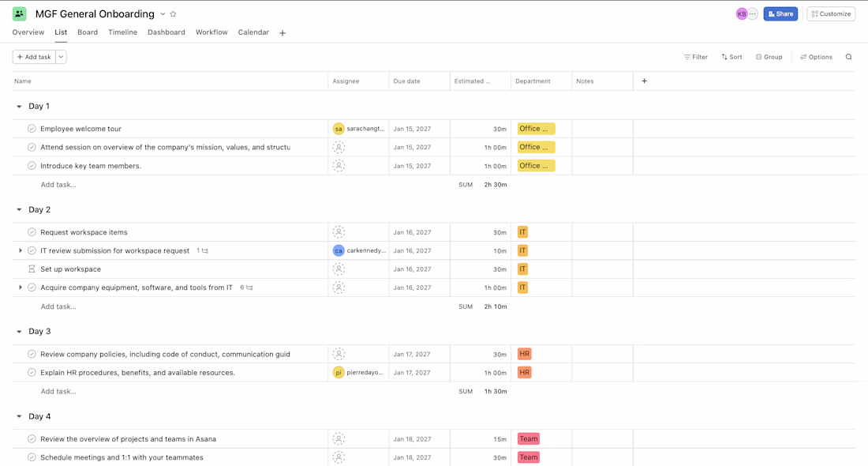Screen dimensions: 868x466
Task: Expand subtasks of Acquire company equipment task
Action: 21,287
